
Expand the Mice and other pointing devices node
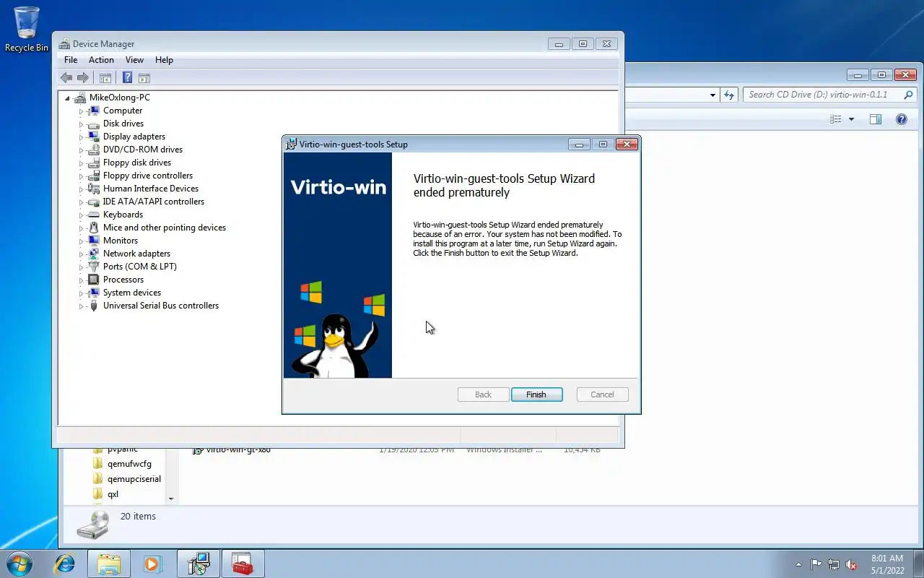[82, 228]
